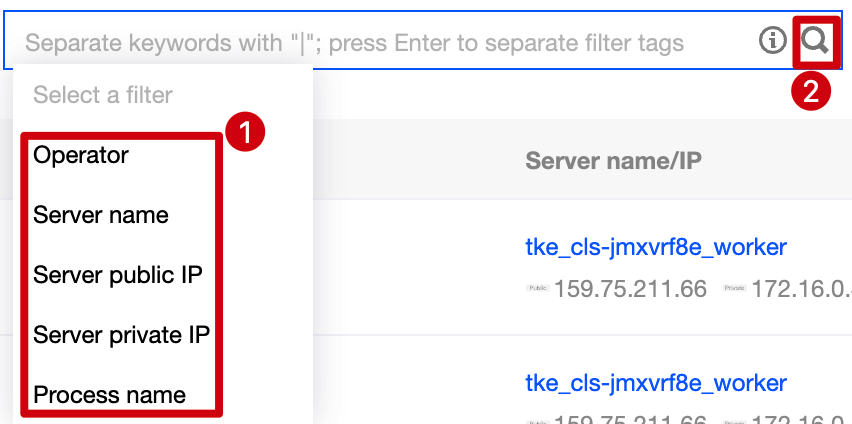Click the Public tag icon before 159.75.211.66
The width and height of the screenshot is (852, 424).
(x=537, y=289)
